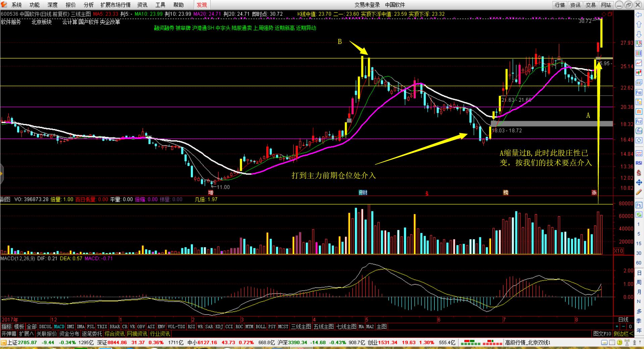
Task: Open the 分析 menu in the menu bar
Action: click(89, 5)
